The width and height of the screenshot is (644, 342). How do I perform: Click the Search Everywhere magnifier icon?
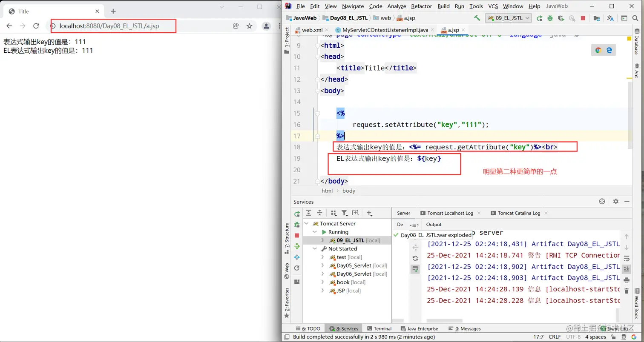pyautogui.click(x=636, y=18)
